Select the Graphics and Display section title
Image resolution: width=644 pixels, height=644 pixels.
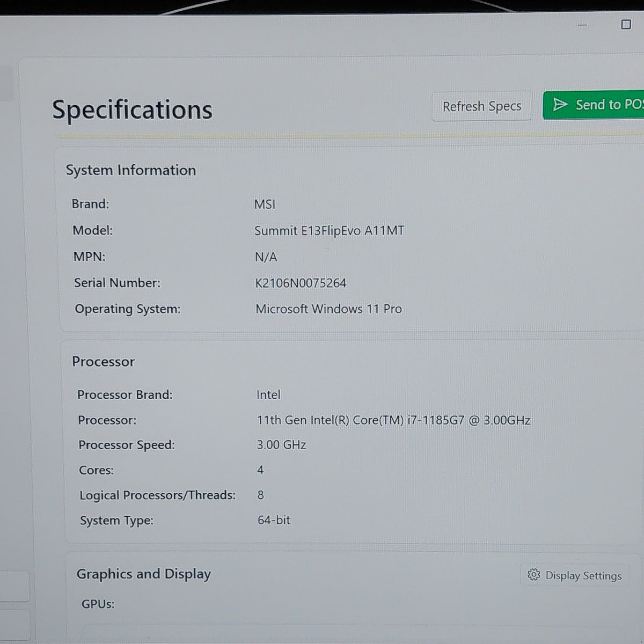pos(144,574)
